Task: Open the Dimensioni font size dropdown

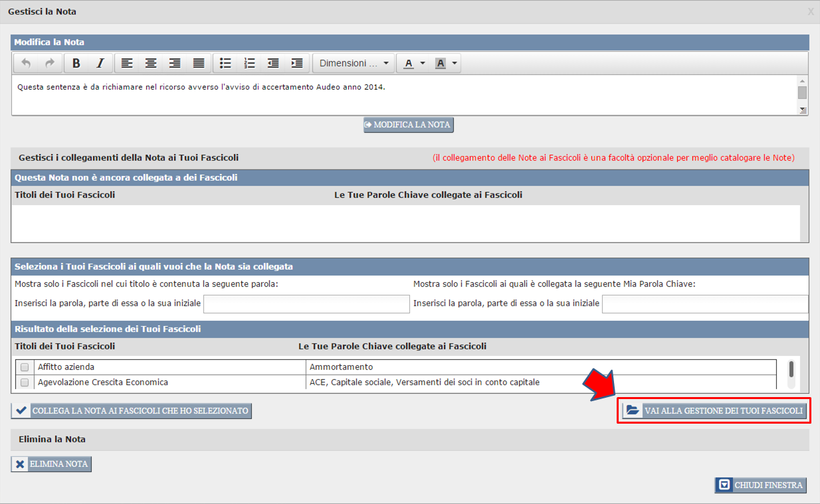Action: tap(354, 63)
